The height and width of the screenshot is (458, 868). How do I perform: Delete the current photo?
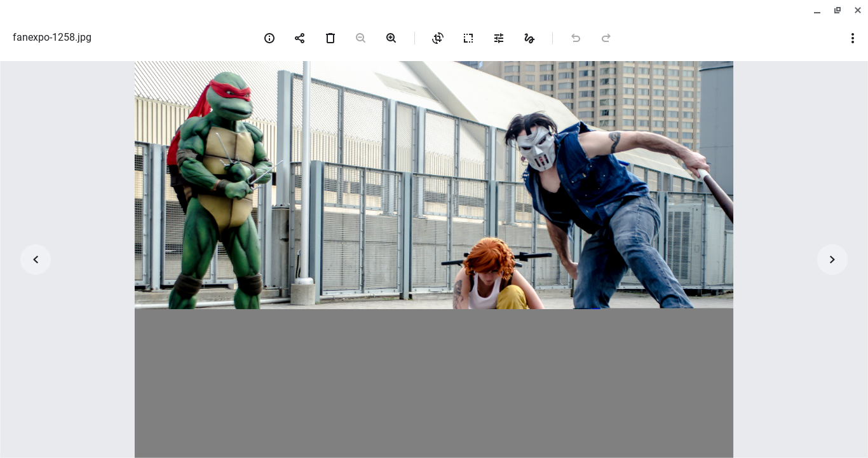pos(330,38)
